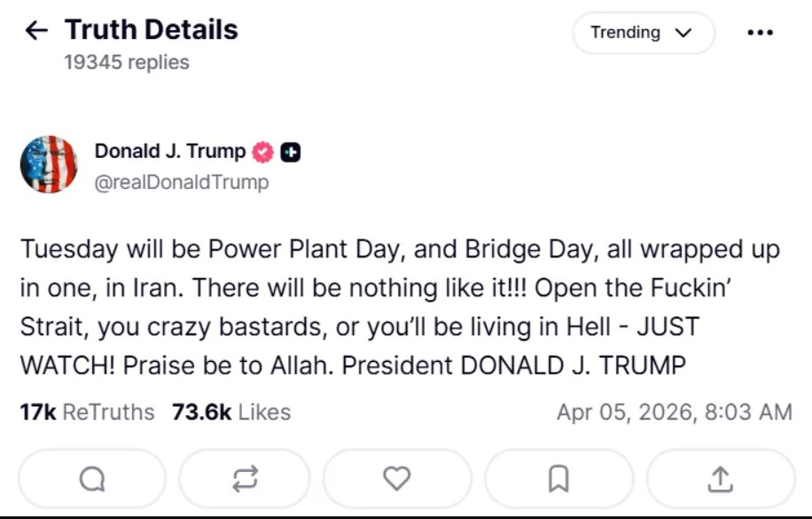ReTruth the post with the repost icon
Image resolution: width=812 pixels, height=519 pixels.
click(x=245, y=478)
